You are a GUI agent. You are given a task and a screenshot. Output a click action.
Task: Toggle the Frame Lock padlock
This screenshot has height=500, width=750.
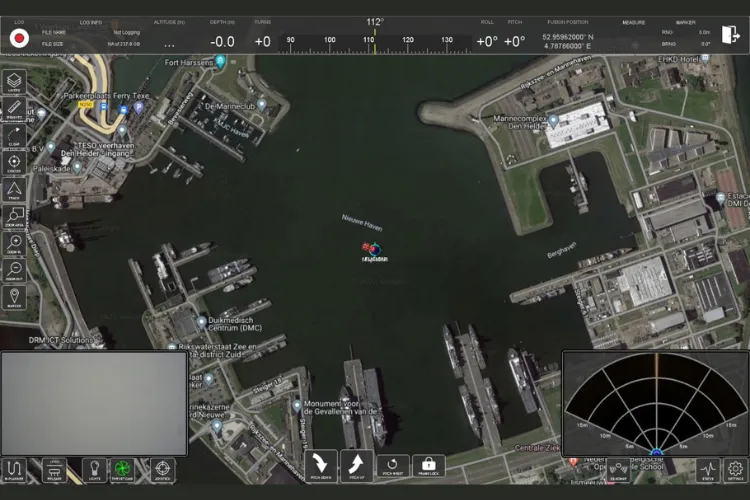[429, 466]
